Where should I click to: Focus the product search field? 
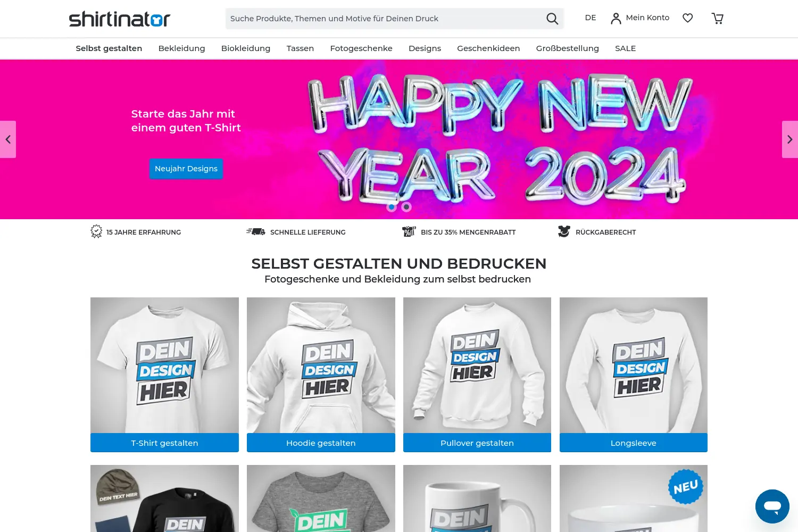[x=383, y=19]
